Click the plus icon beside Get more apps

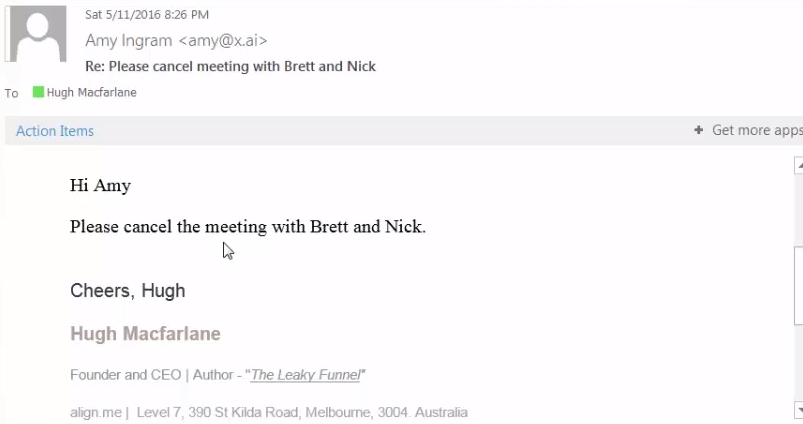click(x=699, y=130)
